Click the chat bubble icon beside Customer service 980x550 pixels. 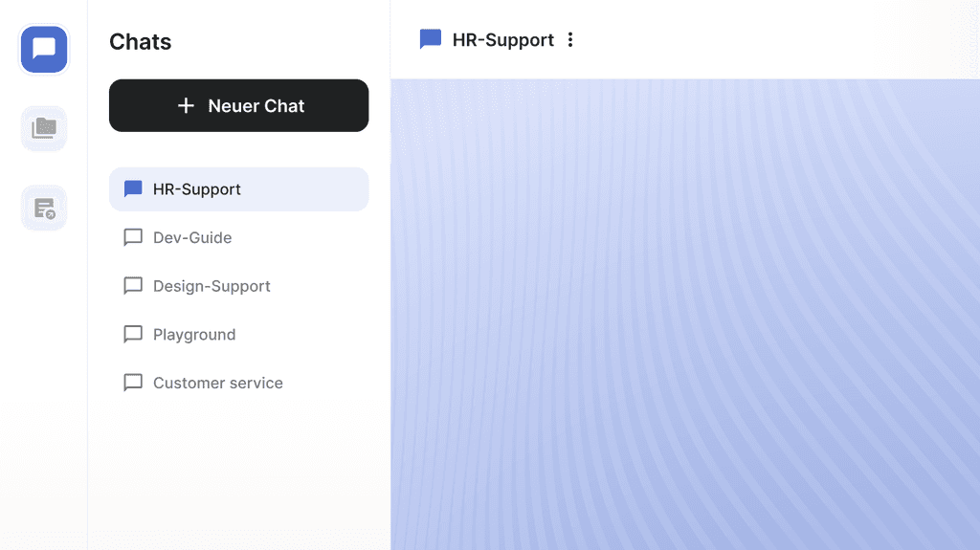click(133, 383)
